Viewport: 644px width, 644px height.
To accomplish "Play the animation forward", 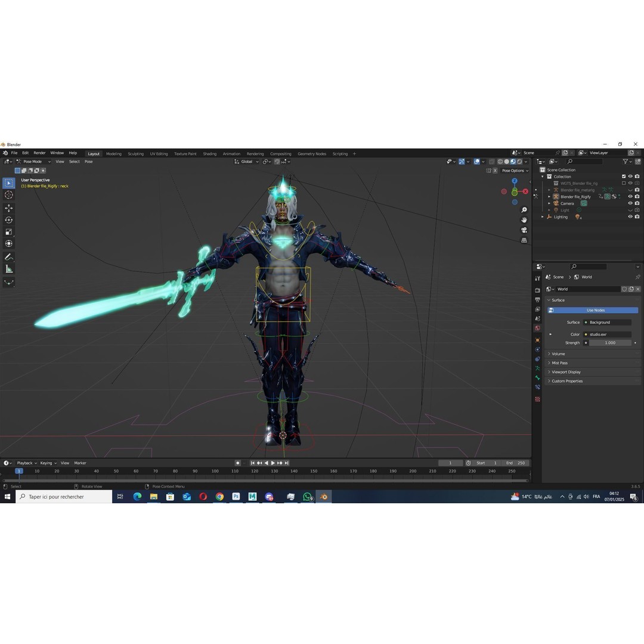I will (x=273, y=463).
